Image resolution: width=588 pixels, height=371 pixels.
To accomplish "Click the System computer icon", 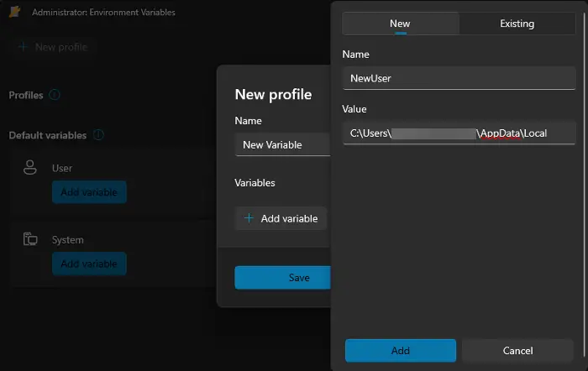I will pyautogui.click(x=30, y=239).
